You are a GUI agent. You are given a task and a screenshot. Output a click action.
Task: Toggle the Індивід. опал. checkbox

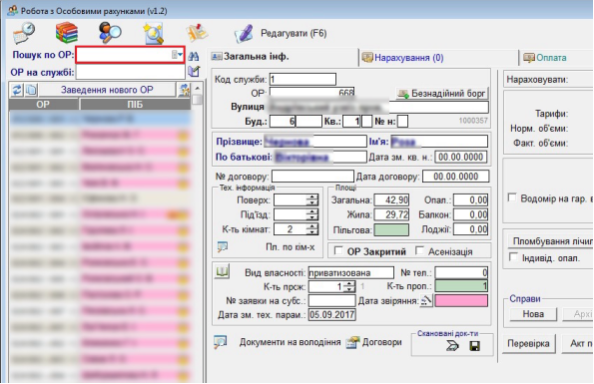(513, 258)
